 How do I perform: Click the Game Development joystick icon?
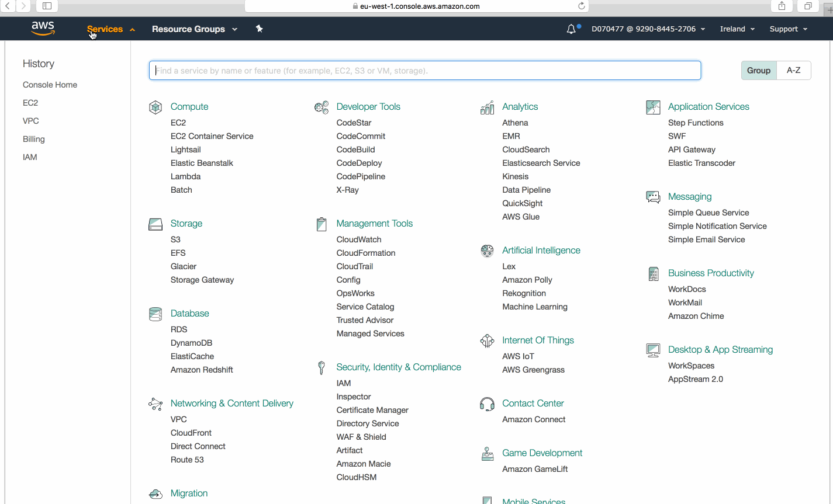click(487, 453)
